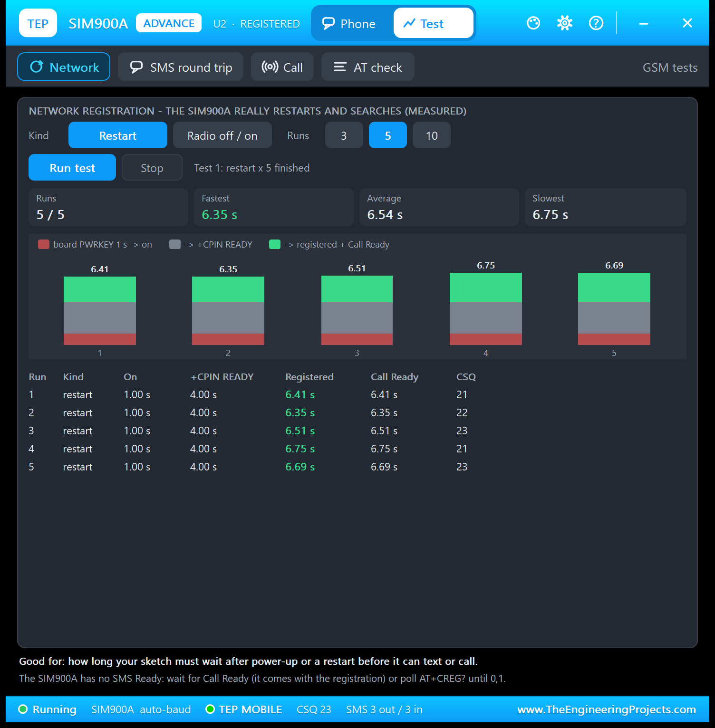Click CSQ 23 in the status bar
The width and height of the screenshot is (715, 728).
[314, 709]
